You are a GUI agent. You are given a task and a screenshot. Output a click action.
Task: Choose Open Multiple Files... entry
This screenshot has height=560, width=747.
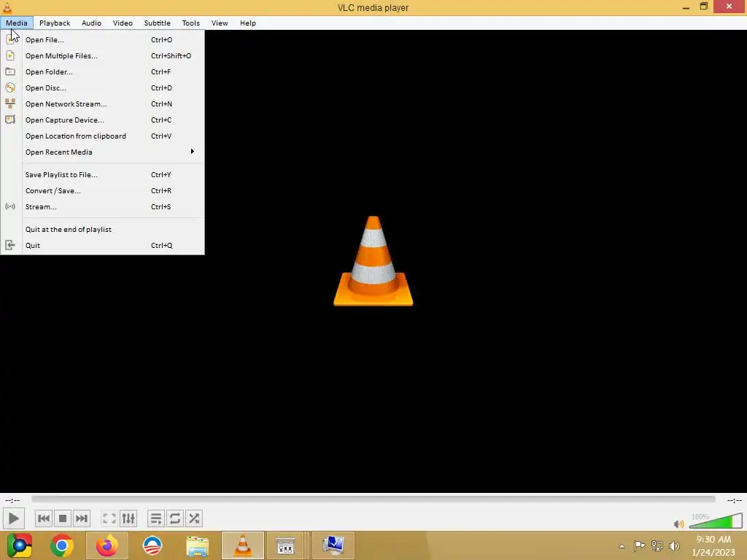(102, 55)
